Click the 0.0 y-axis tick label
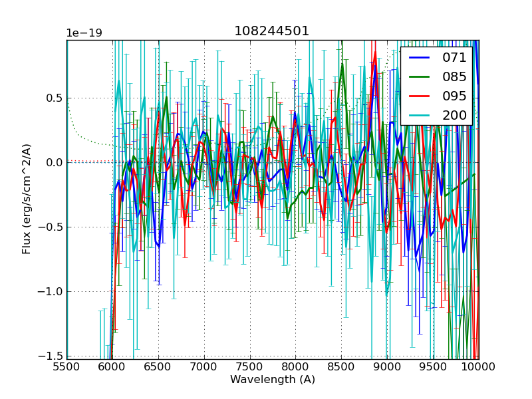532x399 pixels. point(53,162)
